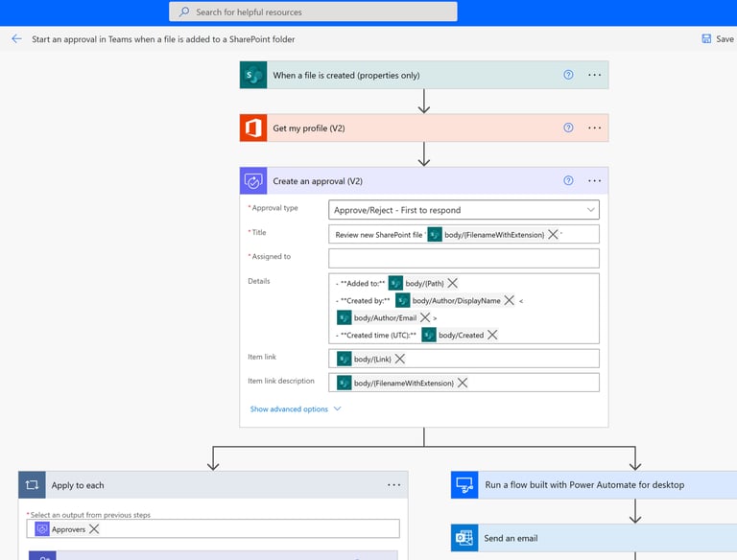737x560 pixels.
Task: Focus the Search for helpful resources field
Action: click(313, 12)
